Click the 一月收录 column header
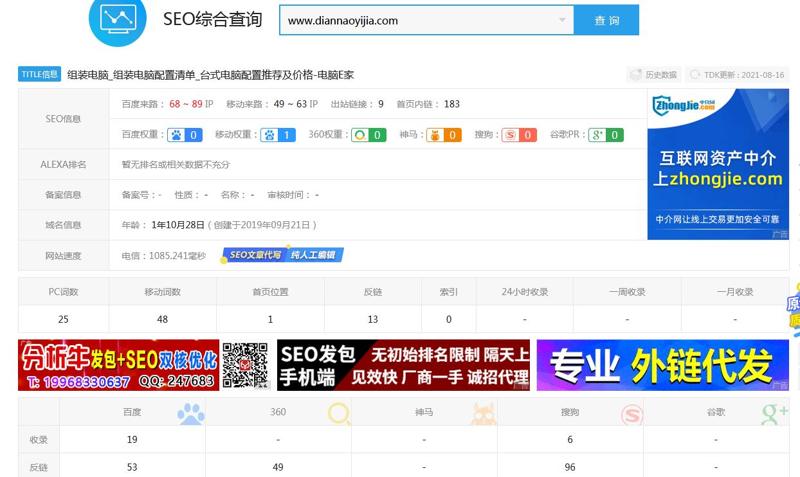 (735, 292)
